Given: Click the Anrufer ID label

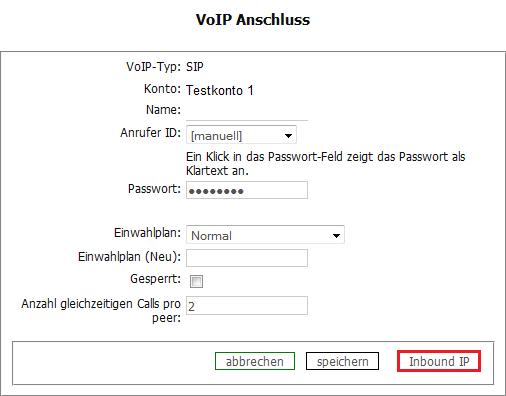Looking at the screenshot, I should tap(151, 133).
